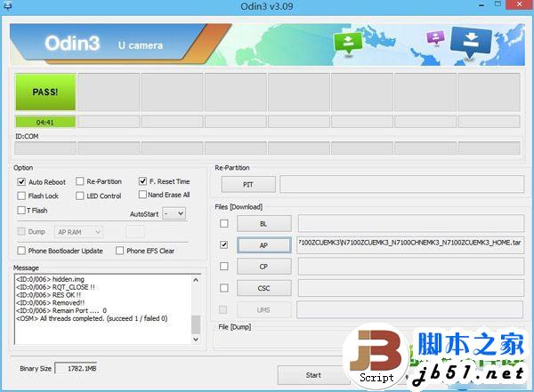Click the CP file path field
Screen dimensions: 534x392
(x=410, y=266)
